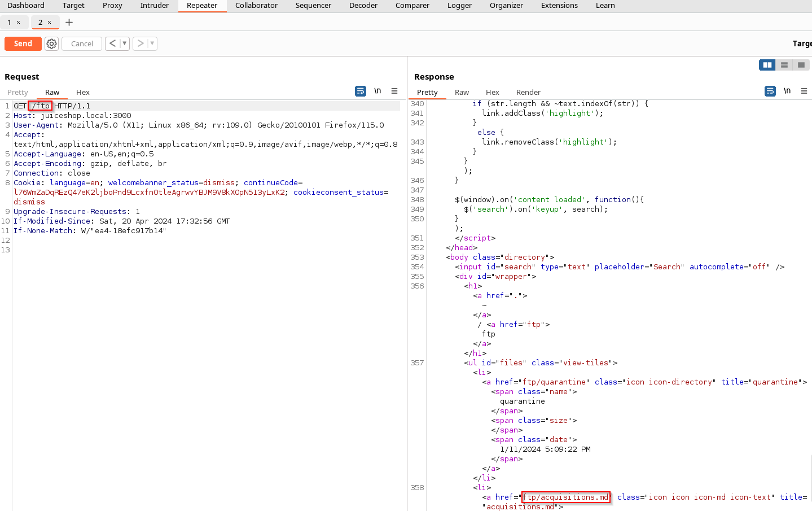The width and height of the screenshot is (812, 511).
Task: Select side-by-side layout view icon
Action: 767,65
